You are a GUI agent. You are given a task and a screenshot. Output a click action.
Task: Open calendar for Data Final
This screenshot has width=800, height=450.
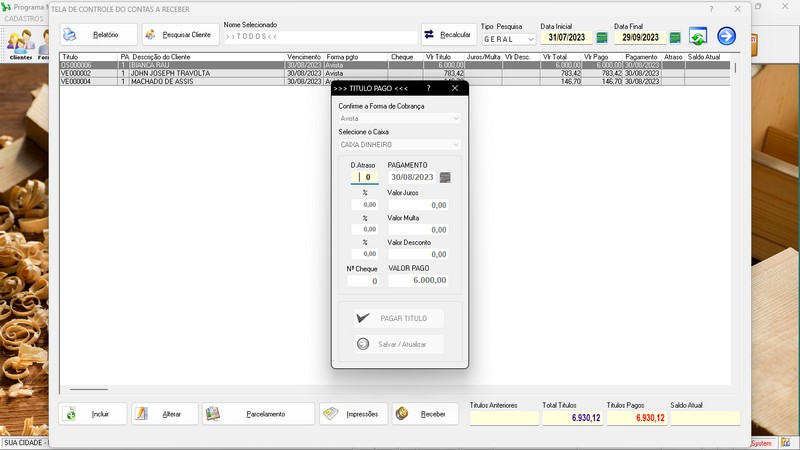[675, 37]
